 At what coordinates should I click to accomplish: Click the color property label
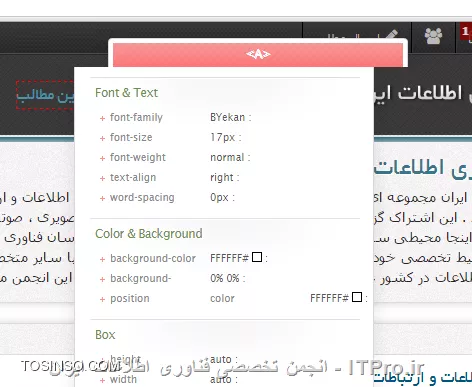pos(222,298)
